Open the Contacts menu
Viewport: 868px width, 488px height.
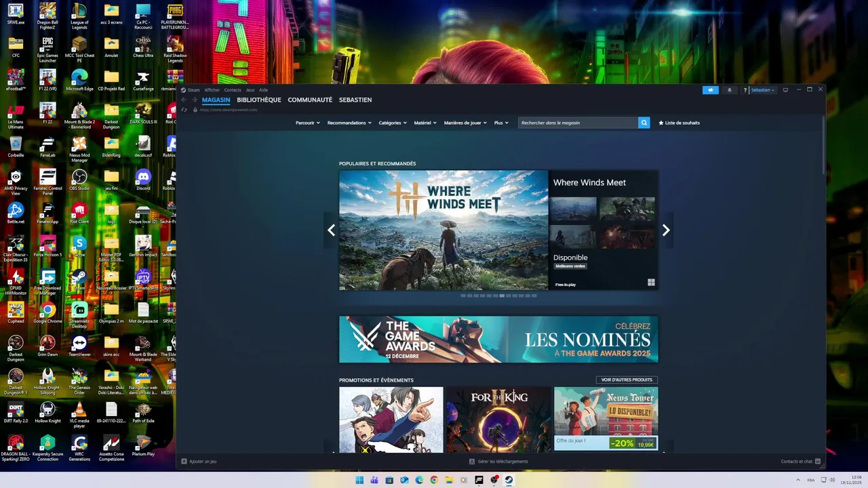point(233,90)
